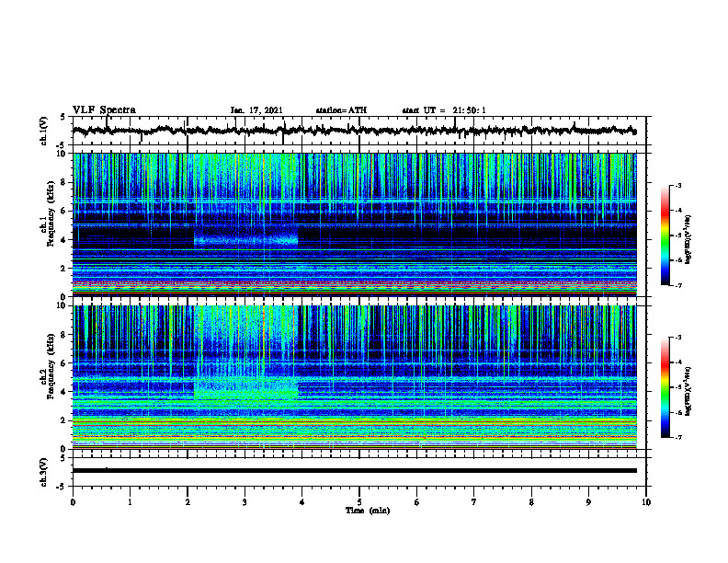
Task: Click time axis tick label "1"
Action: pyautogui.click(x=130, y=502)
